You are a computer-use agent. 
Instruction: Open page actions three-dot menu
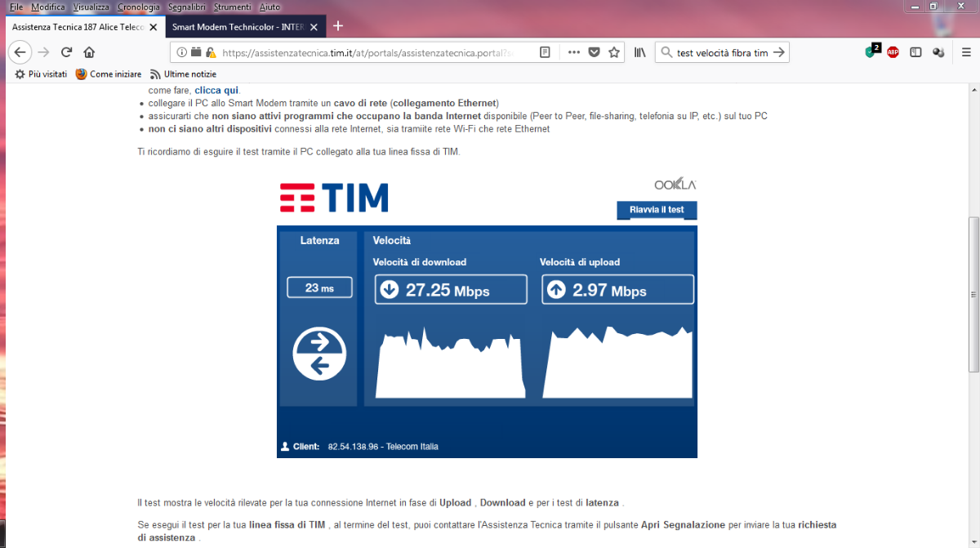[x=573, y=52]
